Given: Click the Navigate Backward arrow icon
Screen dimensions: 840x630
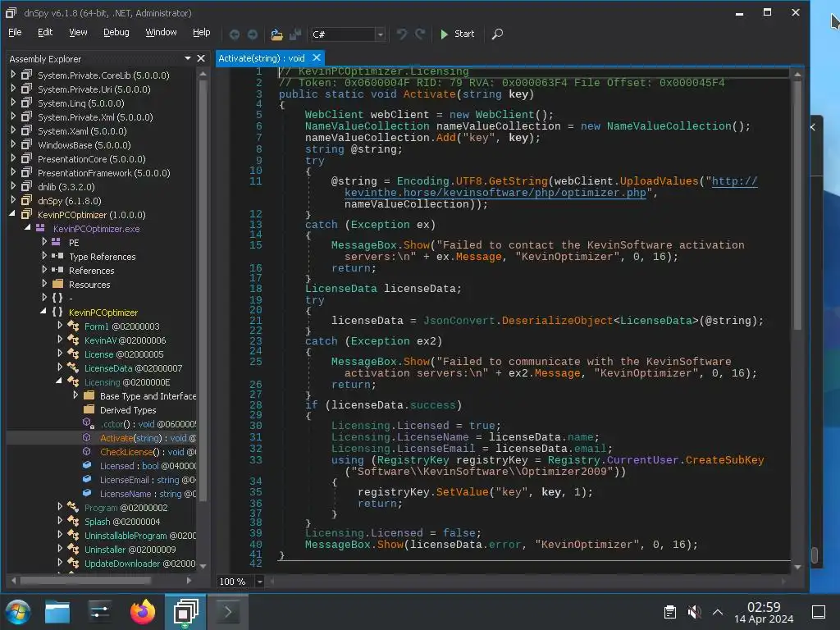Looking at the screenshot, I should pos(234,34).
